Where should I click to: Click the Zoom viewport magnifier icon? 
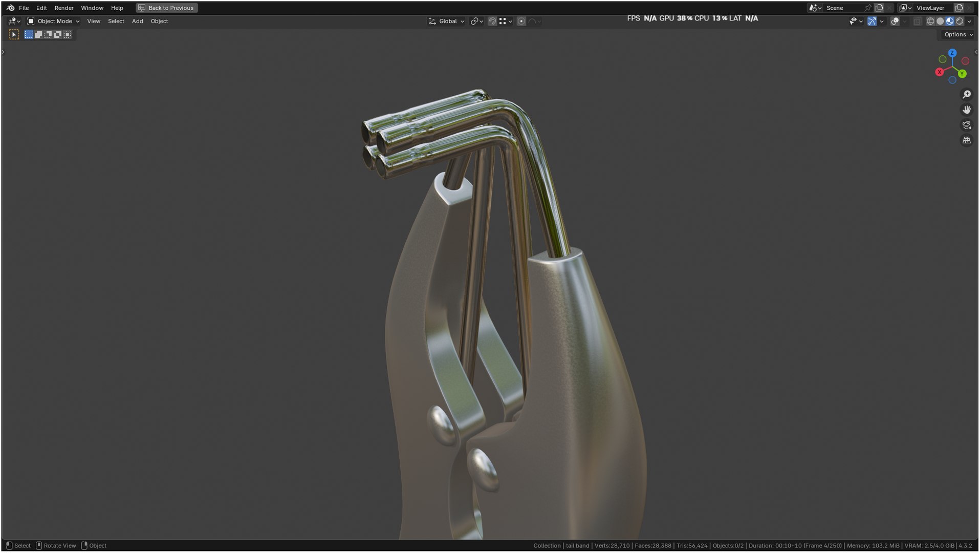click(966, 95)
